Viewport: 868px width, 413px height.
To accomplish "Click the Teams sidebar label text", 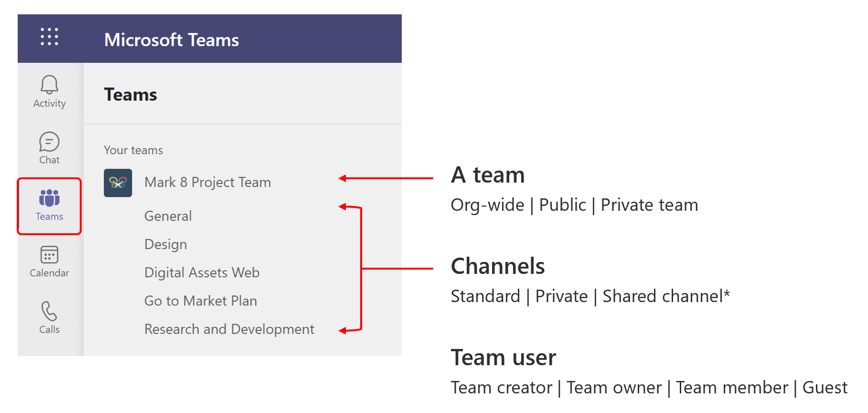I will tap(49, 216).
